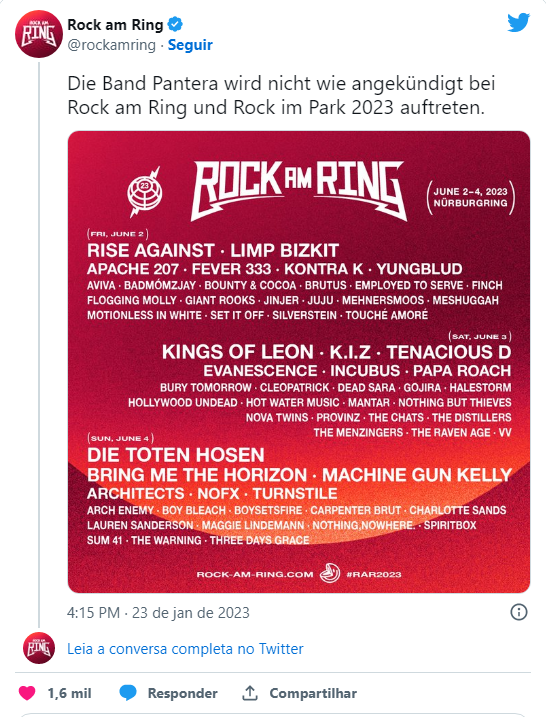The height and width of the screenshot is (717, 546).
Task: Click the tweet text about Pantera
Action: [x=281, y=96]
